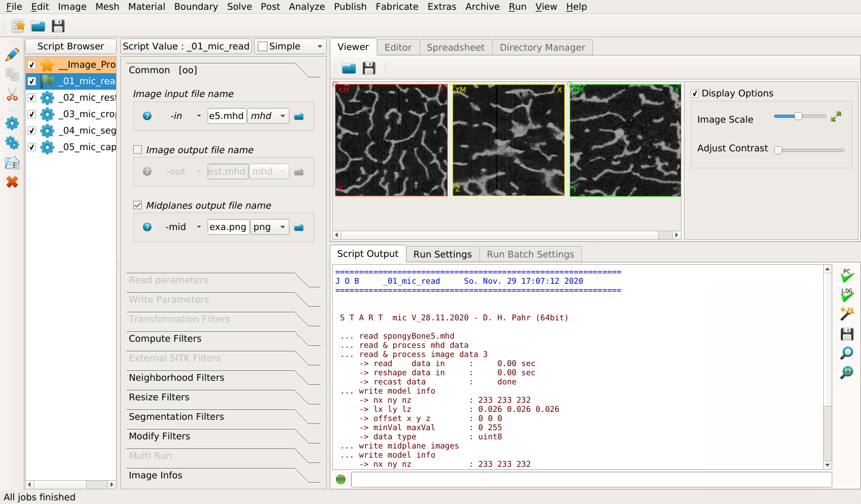Toggle the Simple checkbox

pos(263,46)
